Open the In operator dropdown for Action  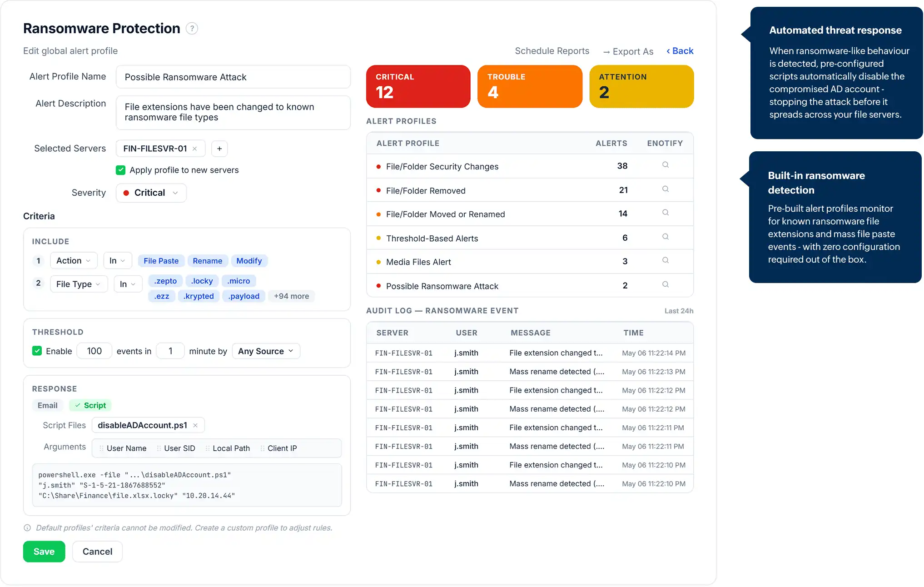pyautogui.click(x=117, y=260)
